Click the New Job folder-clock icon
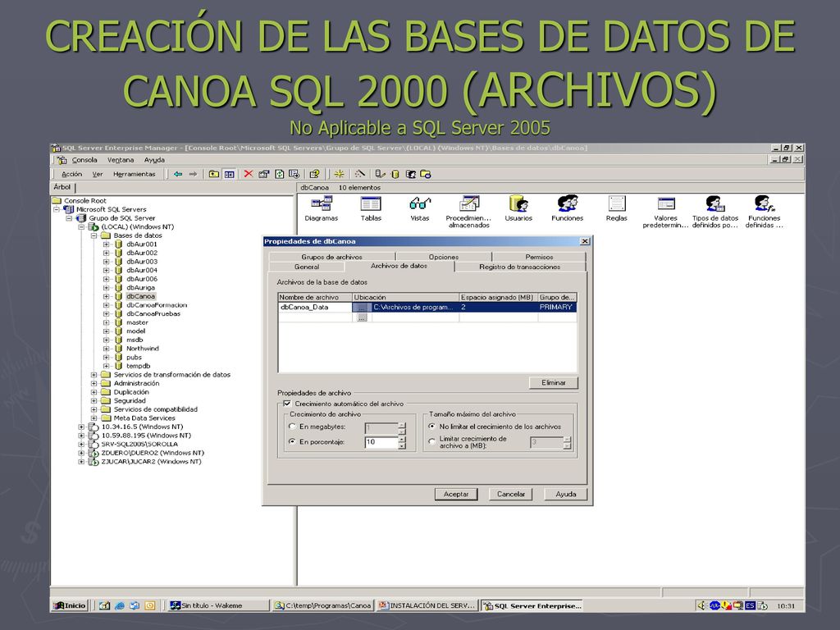This screenshot has height=630, width=840. (x=426, y=174)
